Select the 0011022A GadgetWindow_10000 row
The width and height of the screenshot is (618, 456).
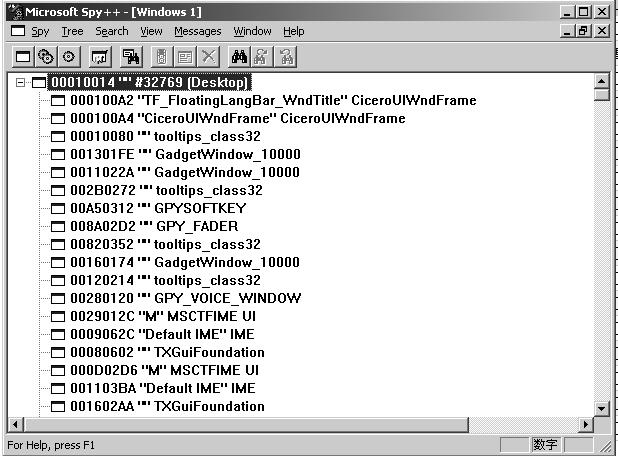tap(185, 173)
